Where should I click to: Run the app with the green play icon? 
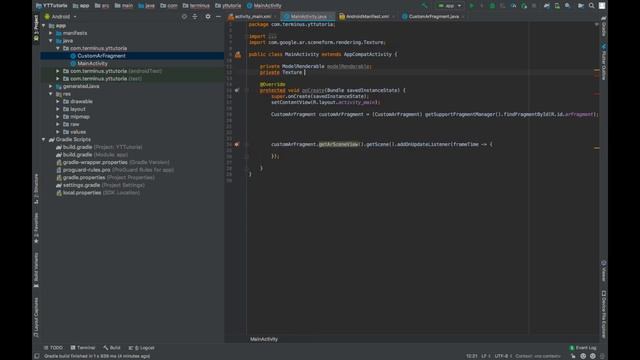471,6
